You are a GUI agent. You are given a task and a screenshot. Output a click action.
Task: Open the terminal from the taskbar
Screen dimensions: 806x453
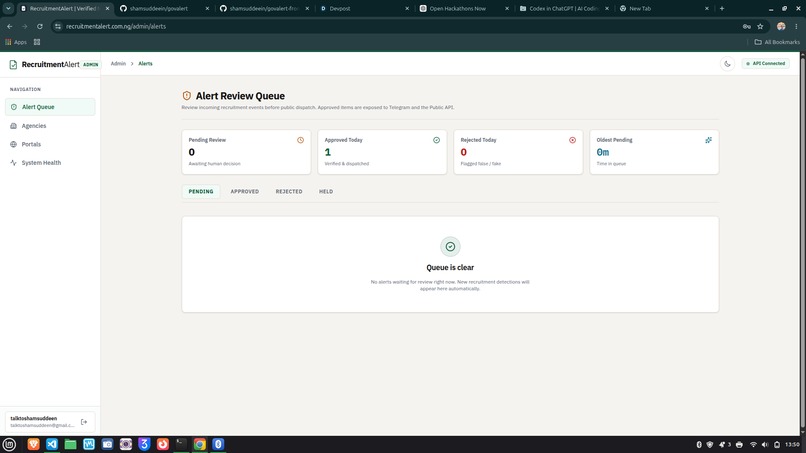[x=181, y=444]
